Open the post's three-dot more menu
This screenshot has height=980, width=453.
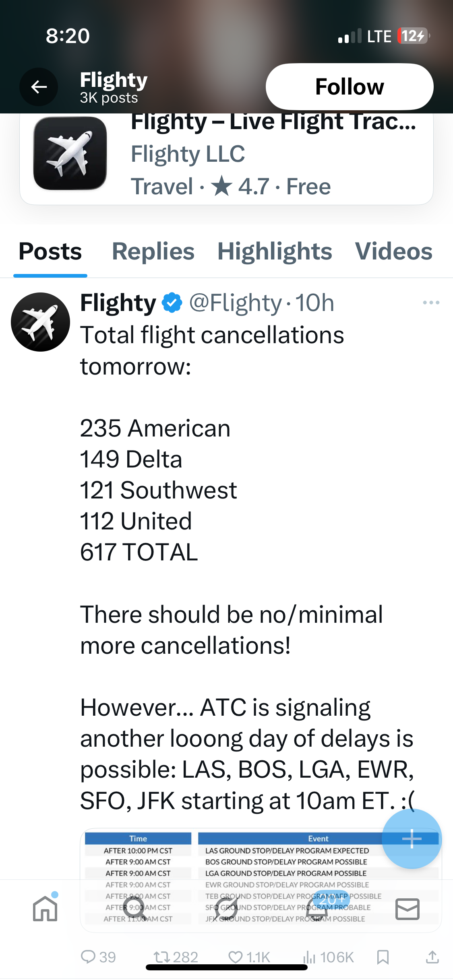coord(431,303)
